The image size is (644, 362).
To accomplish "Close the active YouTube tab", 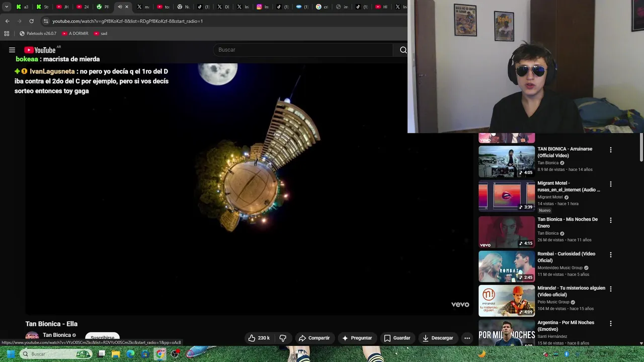I will (x=127, y=7).
